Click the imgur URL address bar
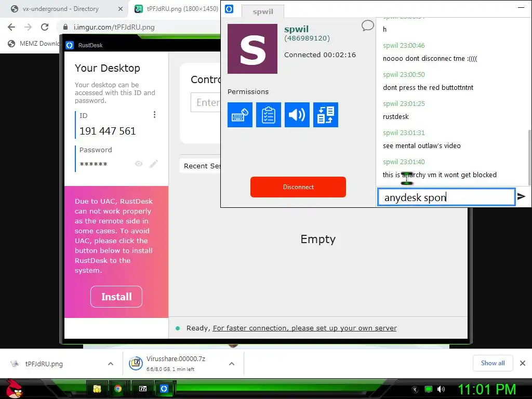The image size is (532, 399). 114,27
